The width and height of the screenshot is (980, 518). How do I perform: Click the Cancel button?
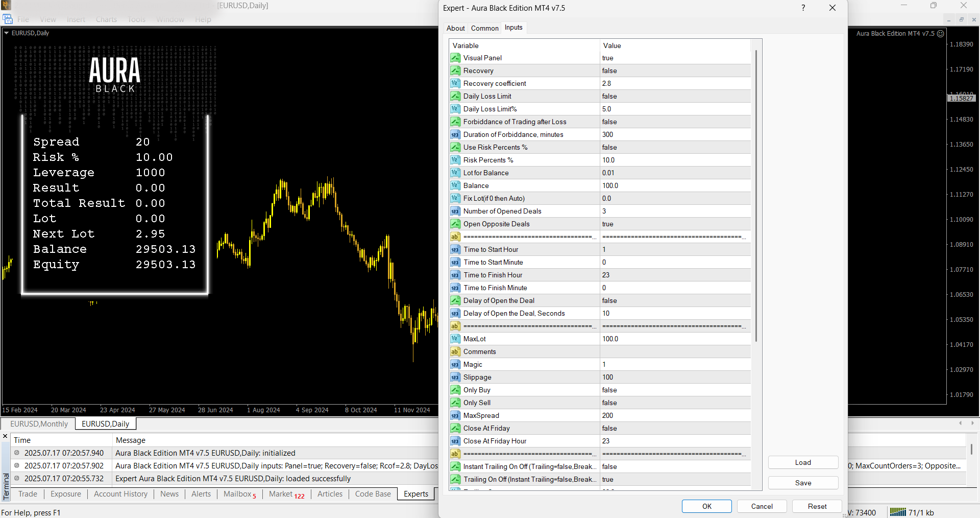click(762, 506)
